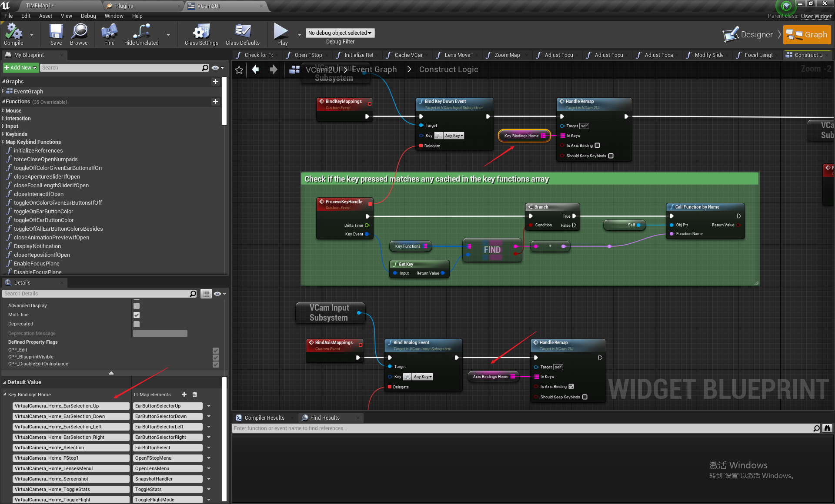The image size is (835, 504).
Task: Open the File menu
Action: click(8, 16)
